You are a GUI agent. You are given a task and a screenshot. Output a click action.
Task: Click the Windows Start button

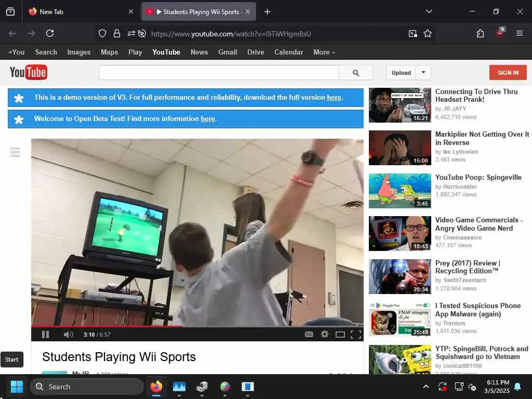point(17,387)
